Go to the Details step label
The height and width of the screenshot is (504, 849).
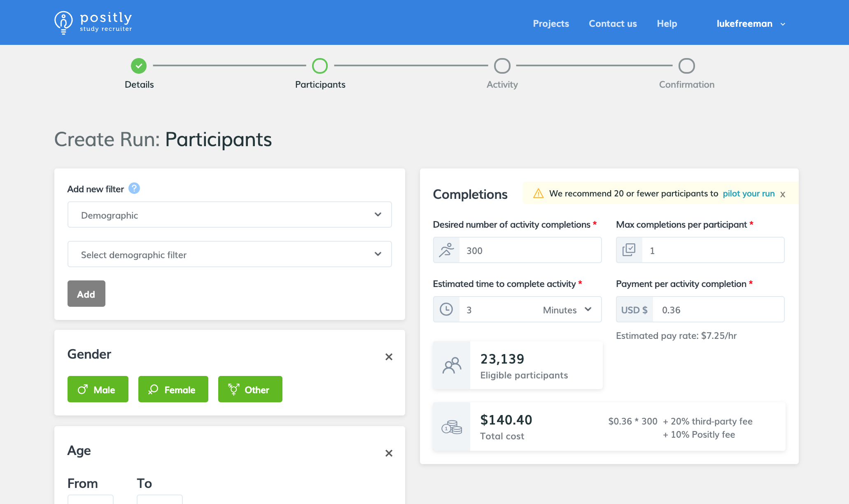pyautogui.click(x=139, y=84)
